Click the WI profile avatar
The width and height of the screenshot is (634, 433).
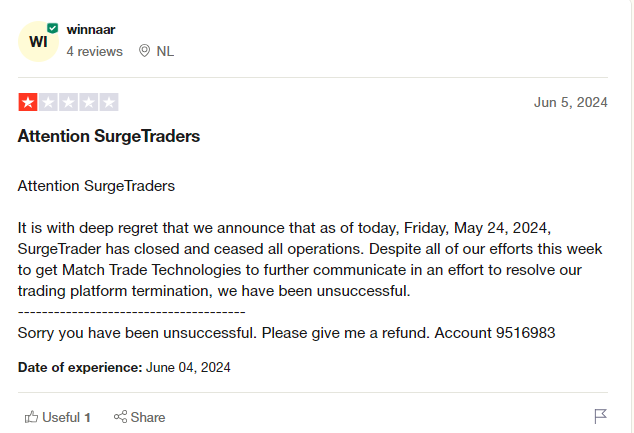[39, 41]
